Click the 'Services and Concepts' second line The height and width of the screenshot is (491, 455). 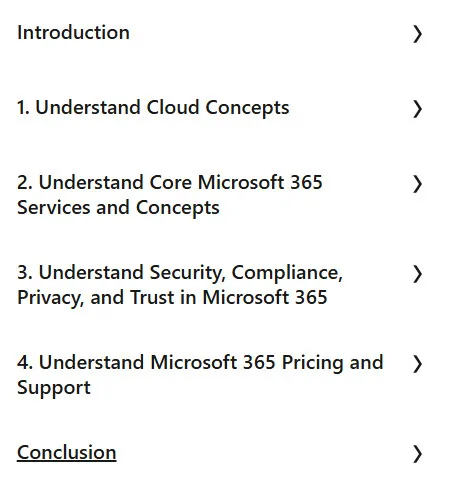click(x=118, y=208)
